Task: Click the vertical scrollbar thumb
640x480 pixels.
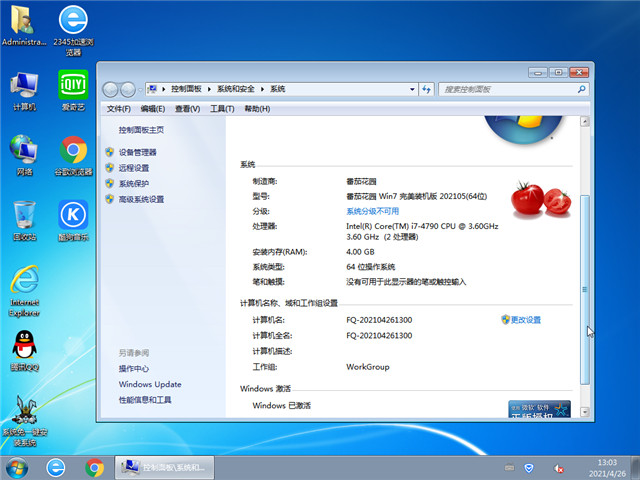Action: coord(584,289)
